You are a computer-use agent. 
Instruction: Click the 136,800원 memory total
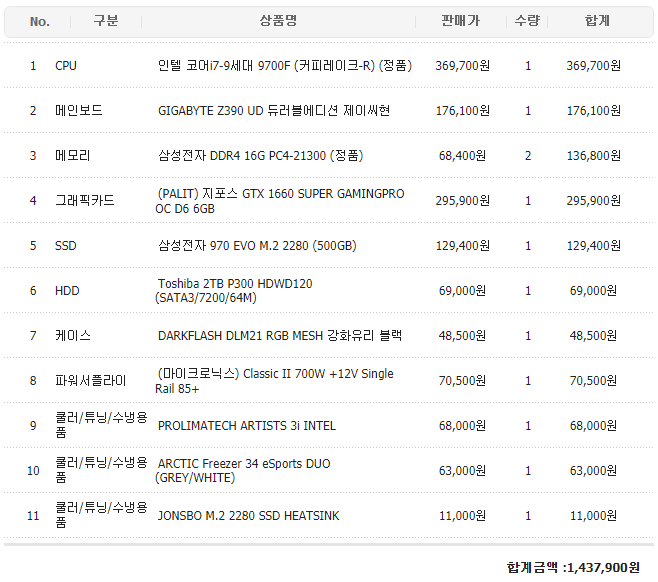click(x=593, y=156)
